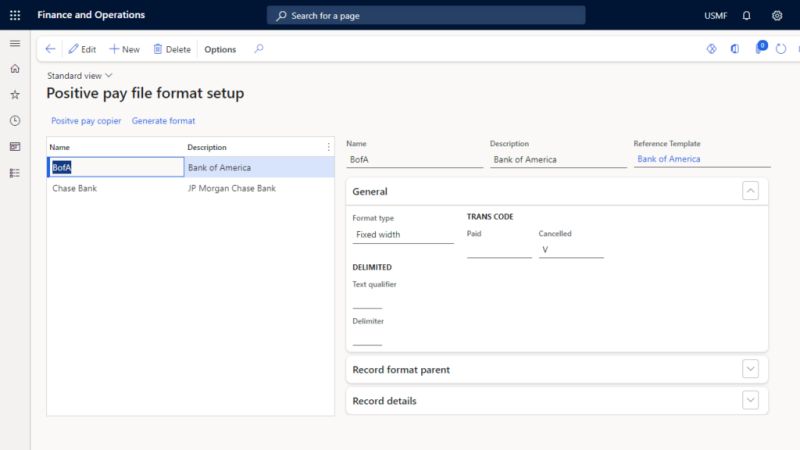Click the Paid trans code field
Viewport: 800px width, 450px height.
pos(499,249)
